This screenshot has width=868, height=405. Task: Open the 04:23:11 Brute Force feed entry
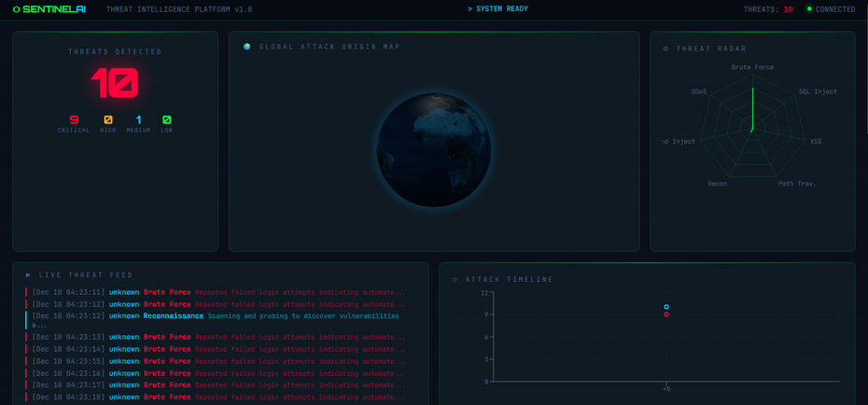coord(219,292)
